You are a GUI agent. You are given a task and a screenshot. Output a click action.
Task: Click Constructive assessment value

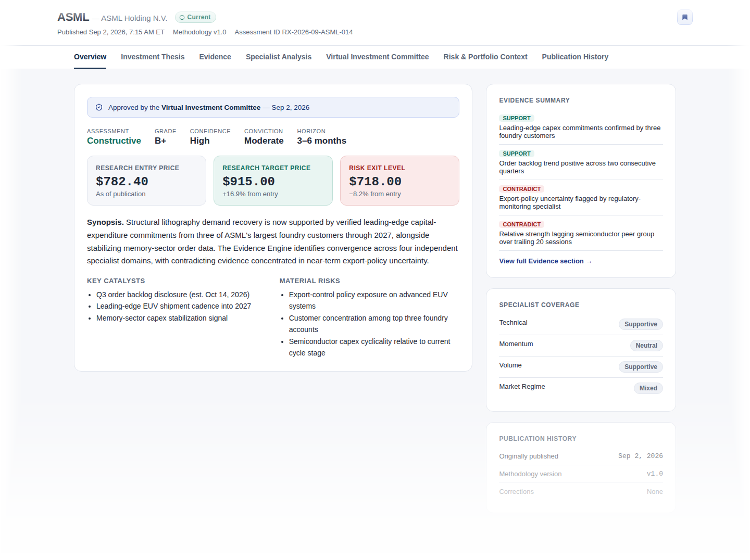pos(114,141)
